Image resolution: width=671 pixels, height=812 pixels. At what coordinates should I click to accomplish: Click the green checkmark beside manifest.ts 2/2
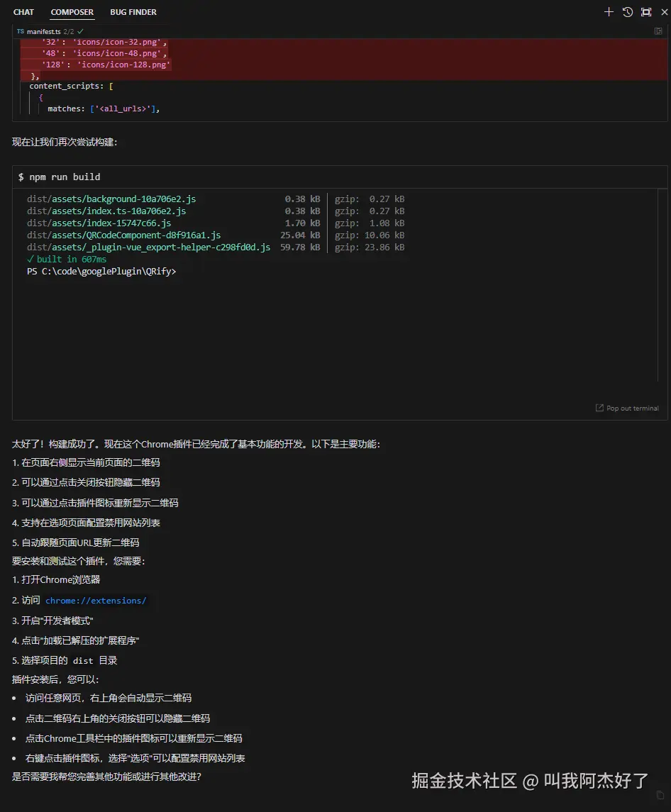click(x=80, y=32)
